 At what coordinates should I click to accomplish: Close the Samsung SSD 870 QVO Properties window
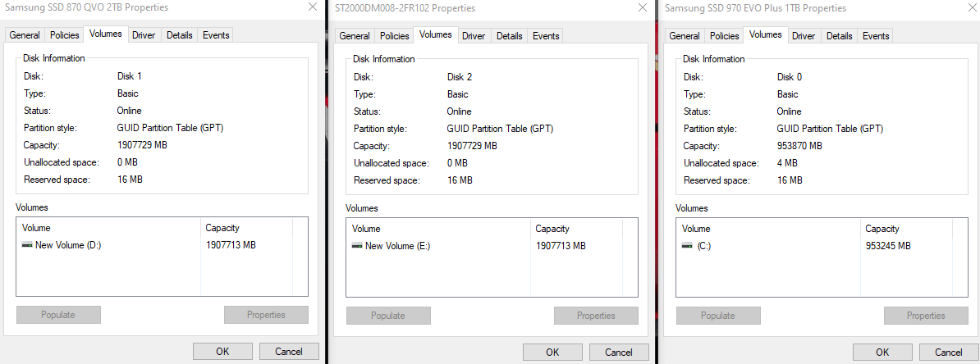click(x=313, y=7)
